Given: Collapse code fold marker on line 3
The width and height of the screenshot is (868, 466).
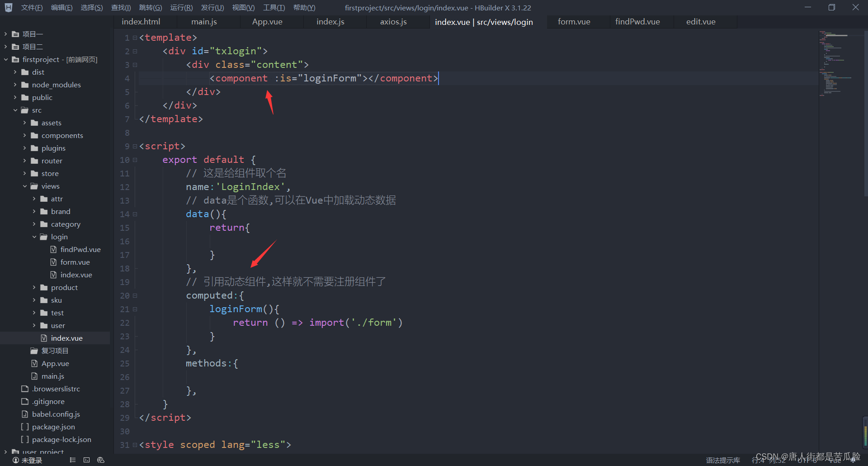Looking at the screenshot, I should 135,65.
